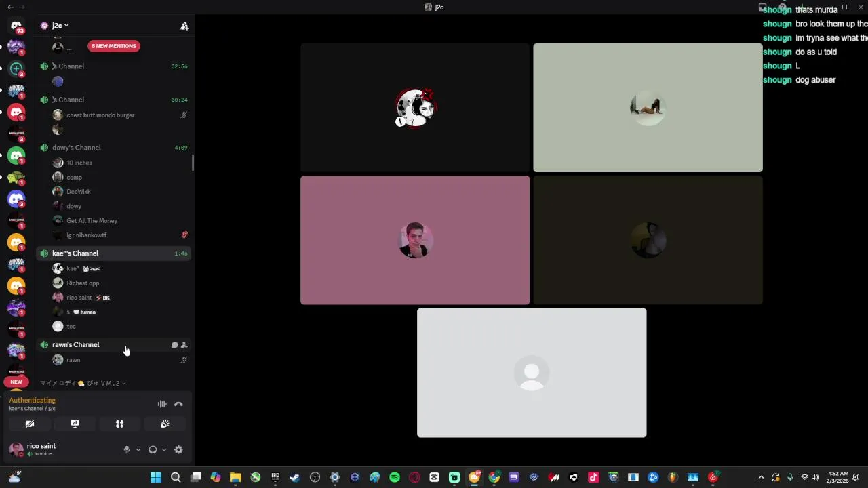This screenshot has width=868, height=488.
Task: Start an activity from voice panel
Action: click(x=119, y=424)
